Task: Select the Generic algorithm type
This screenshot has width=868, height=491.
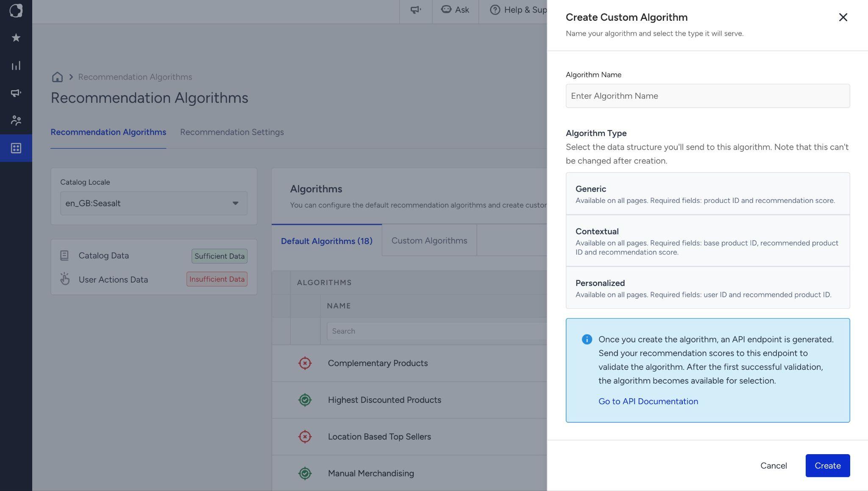Action: 707,194
